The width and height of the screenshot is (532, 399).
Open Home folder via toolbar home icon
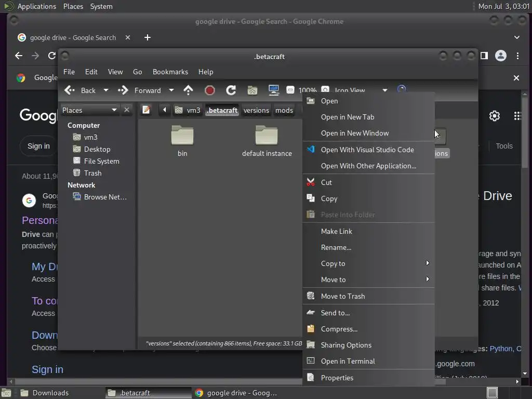[252, 90]
